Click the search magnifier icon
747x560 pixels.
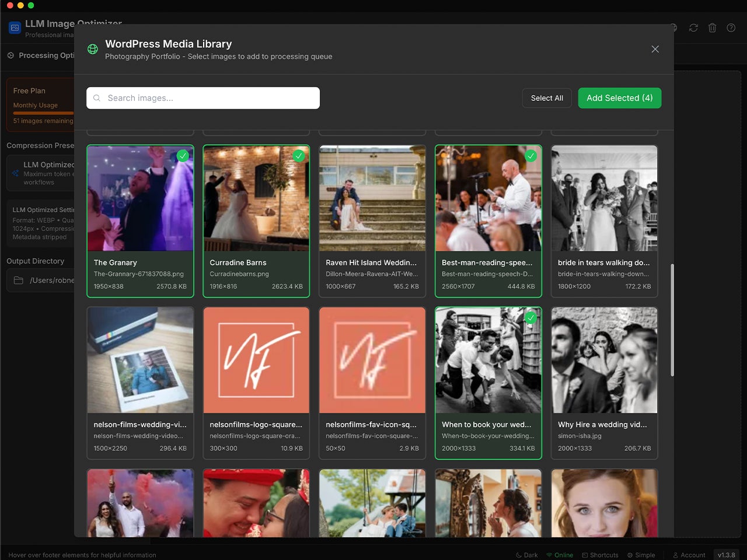[97, 98]
